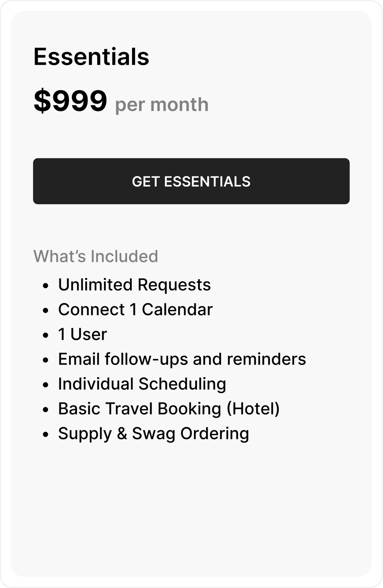Image resolution: width=383 pixels, height=588 pixels.
Task: Click Email follow-ups and reminders item
Action: (x=182, y=359)
